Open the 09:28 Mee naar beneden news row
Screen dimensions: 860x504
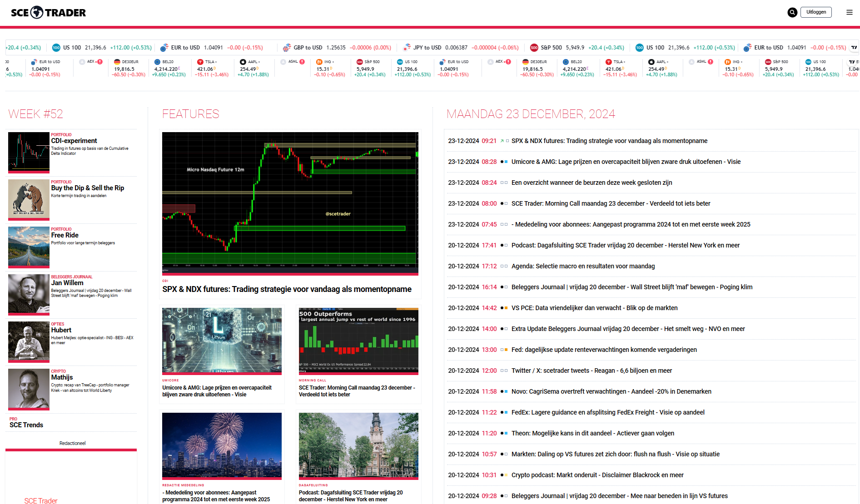coord(651,496)
